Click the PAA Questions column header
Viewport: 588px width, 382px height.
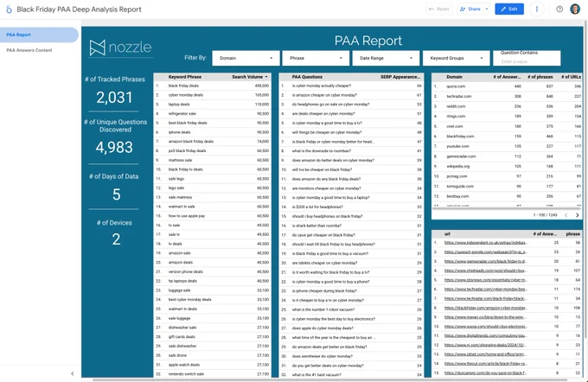click(307, 77)
